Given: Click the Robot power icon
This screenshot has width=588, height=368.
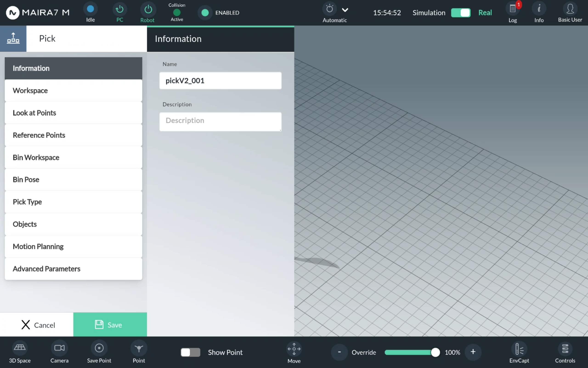Looking at the screenshot, I should (x=148, y=9).
